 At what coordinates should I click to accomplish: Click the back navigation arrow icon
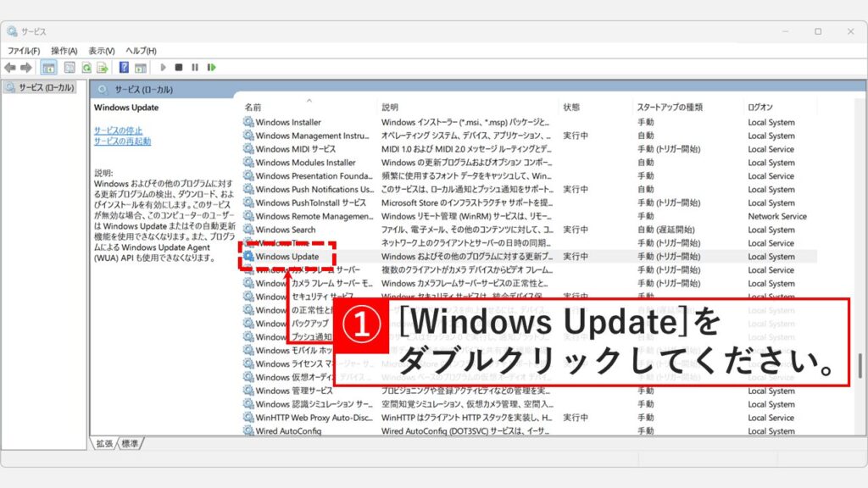(10, 67)
